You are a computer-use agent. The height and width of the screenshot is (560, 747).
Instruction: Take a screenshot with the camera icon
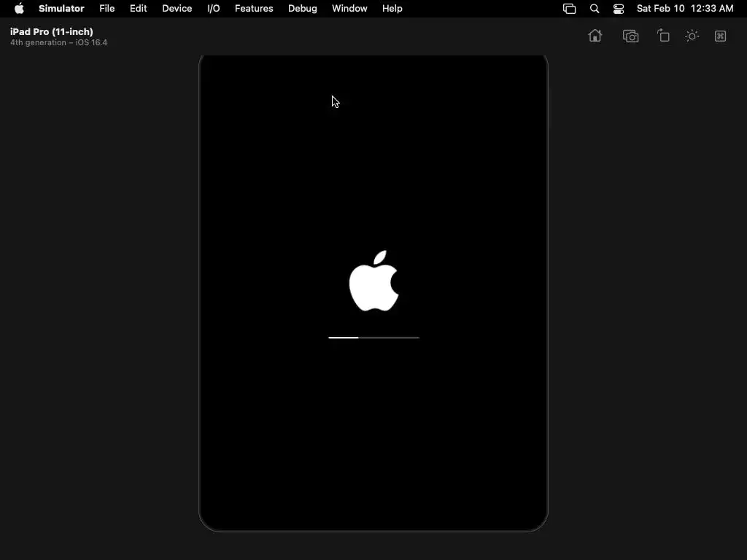(630, 36)
